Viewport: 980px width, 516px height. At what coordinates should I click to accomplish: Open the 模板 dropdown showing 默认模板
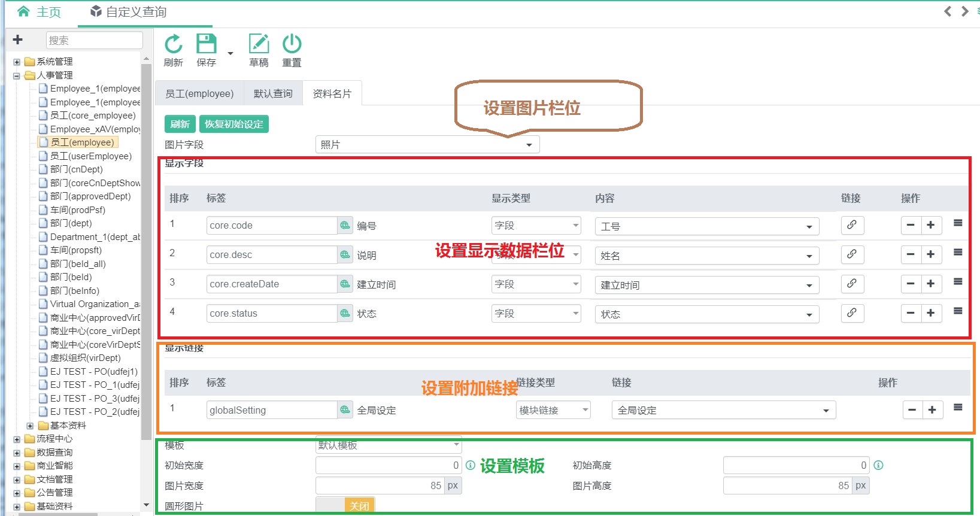[389, 445]
